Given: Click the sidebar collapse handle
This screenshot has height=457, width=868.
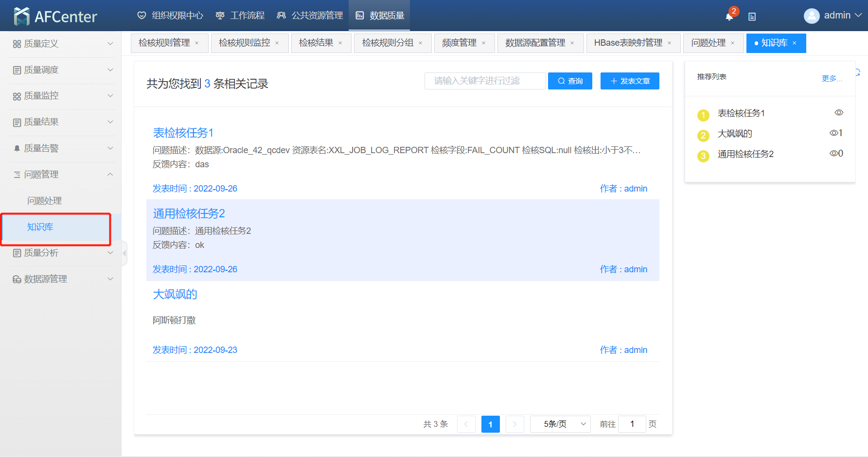Looking at the screenshot, I should tap(124, 253).
